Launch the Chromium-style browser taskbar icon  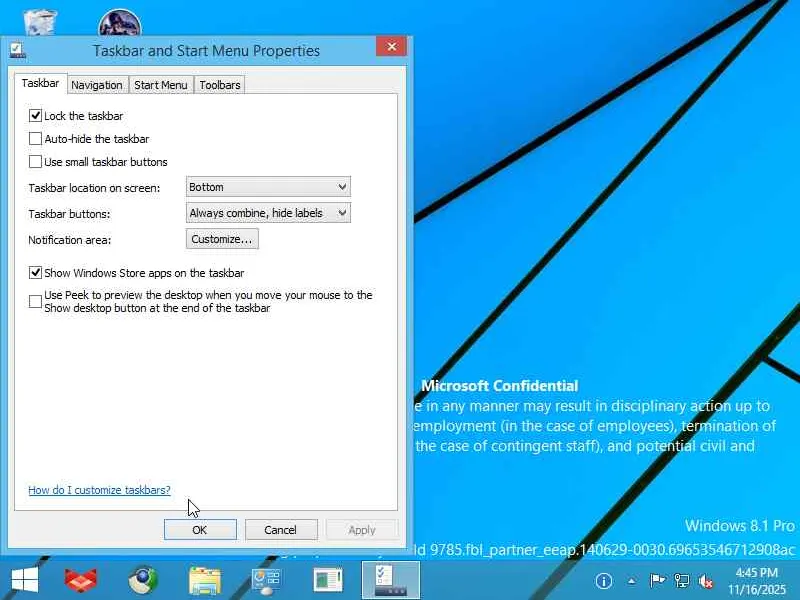tap(143, 580)
